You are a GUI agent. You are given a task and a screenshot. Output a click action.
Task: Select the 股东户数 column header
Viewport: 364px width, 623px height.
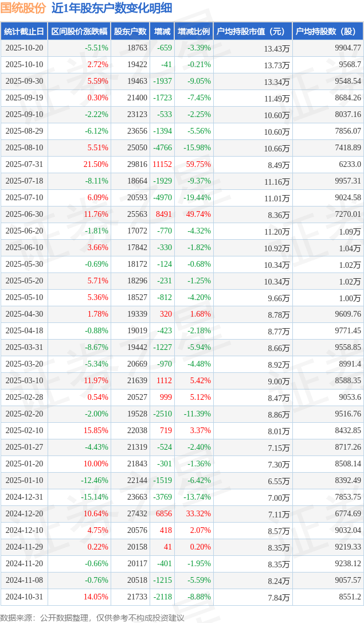point(130,32)
